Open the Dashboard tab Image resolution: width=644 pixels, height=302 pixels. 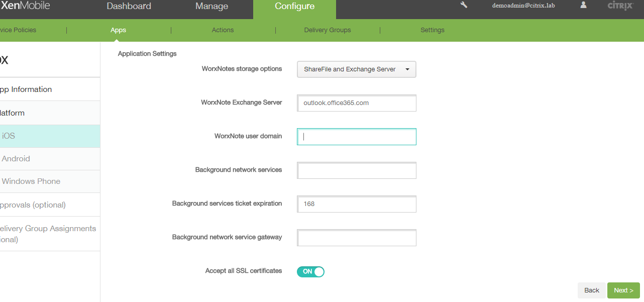click(129, 7)
